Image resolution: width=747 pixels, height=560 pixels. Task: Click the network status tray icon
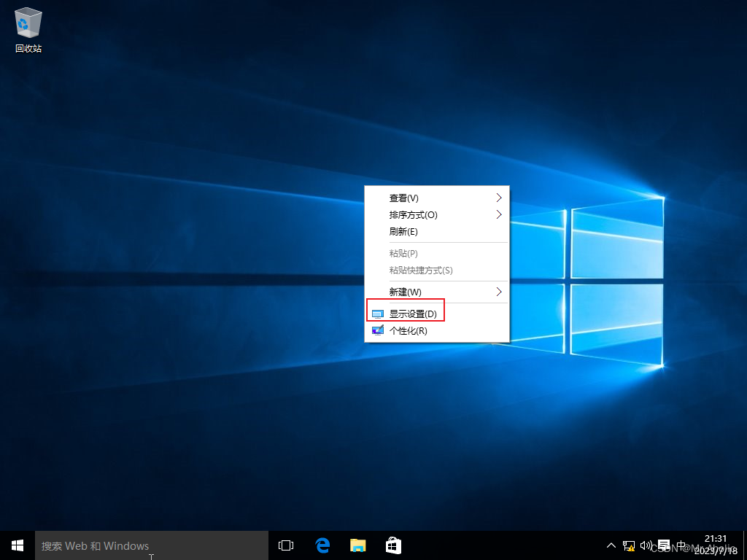pos(628,545)
